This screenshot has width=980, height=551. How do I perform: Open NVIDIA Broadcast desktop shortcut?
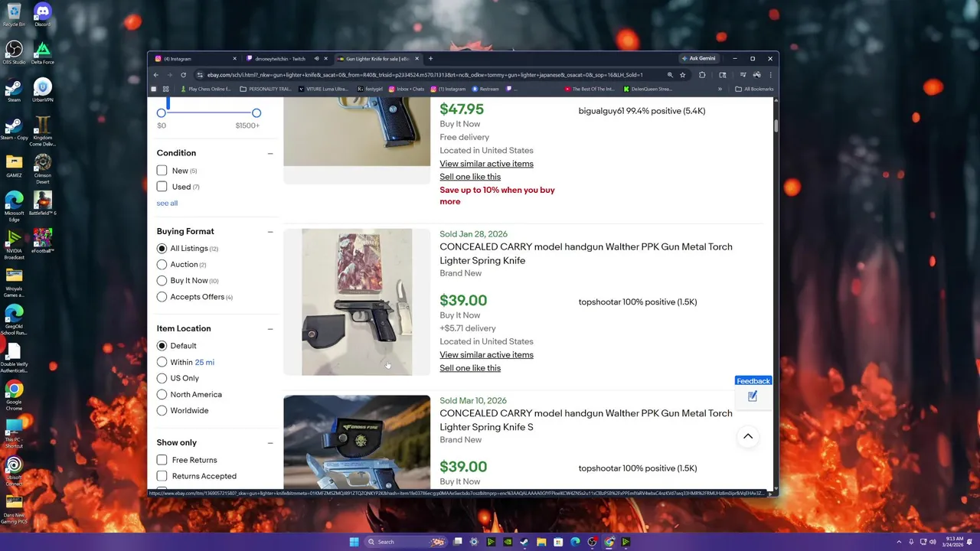tap(14, 243)
